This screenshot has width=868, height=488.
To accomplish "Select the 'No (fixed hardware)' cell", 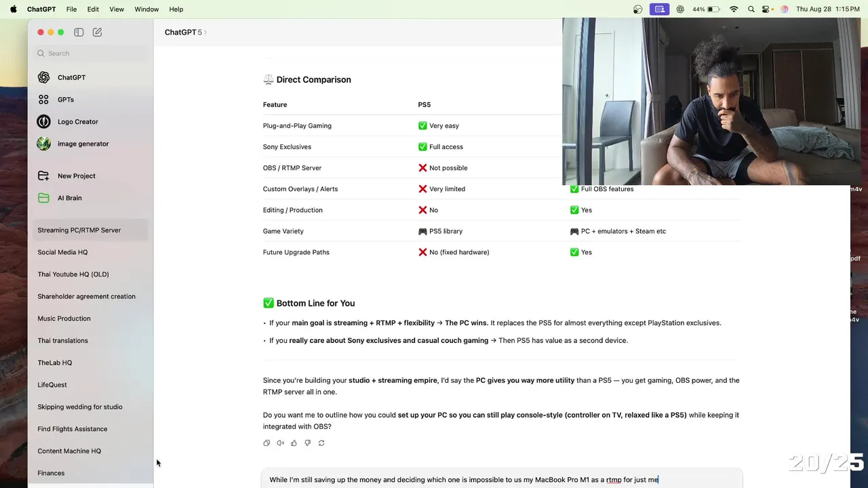I will pos(454,252).
